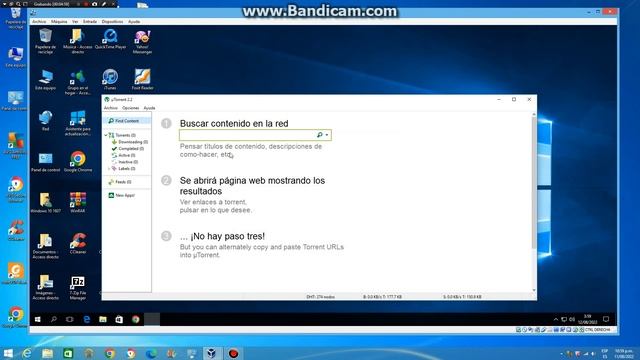Open Bandicam recorder on host taskbar

(x=233, y=353)
